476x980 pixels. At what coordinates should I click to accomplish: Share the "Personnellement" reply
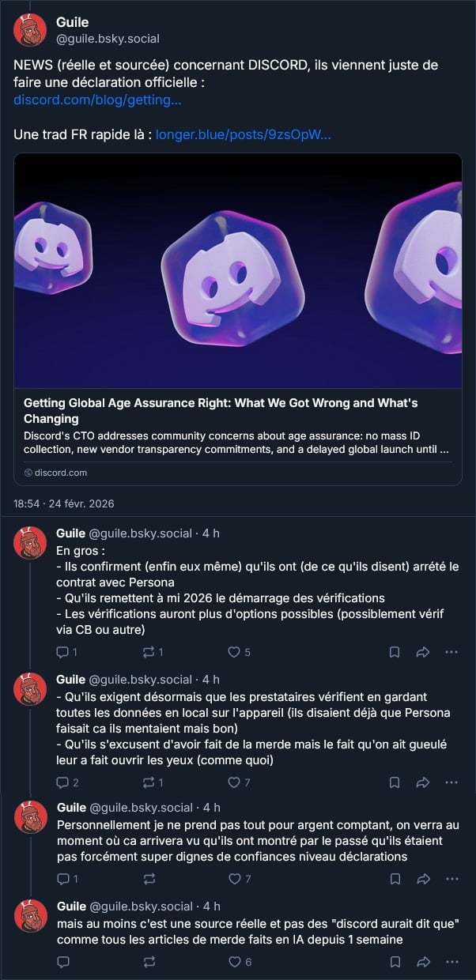(x=422, y=878)
